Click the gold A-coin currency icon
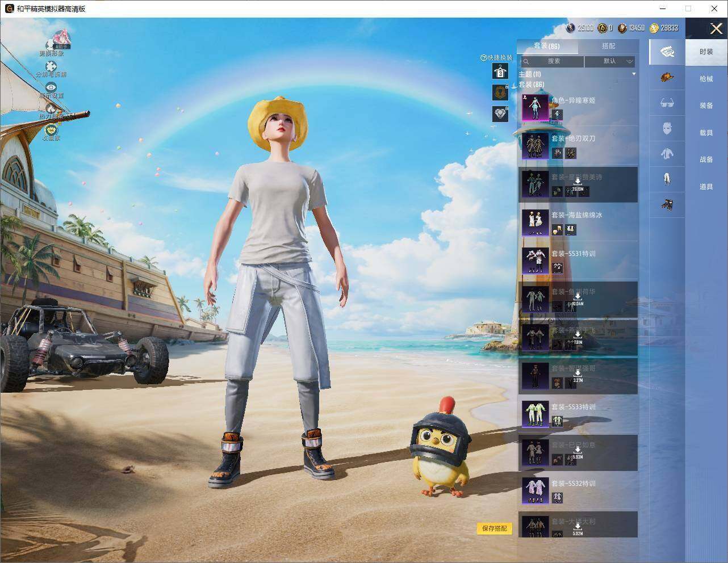 pyautogui.click(x=602, y=28)
